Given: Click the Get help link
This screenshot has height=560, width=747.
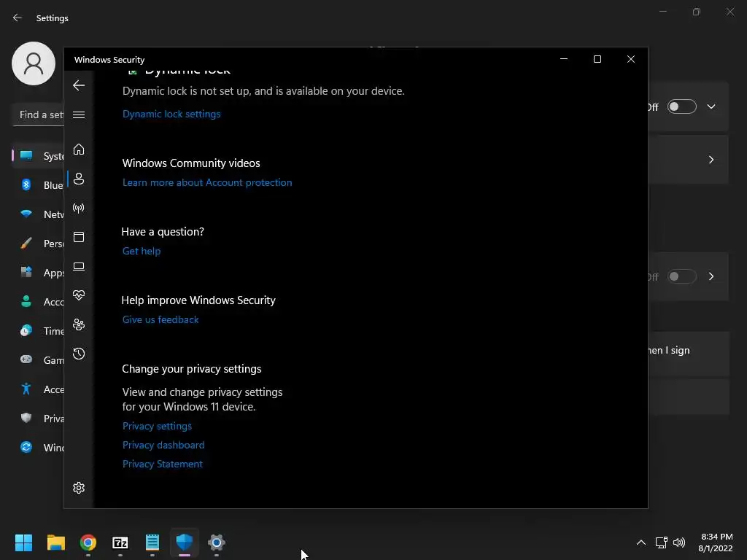Looking at the screenshot, I should (x=142, y=252).
